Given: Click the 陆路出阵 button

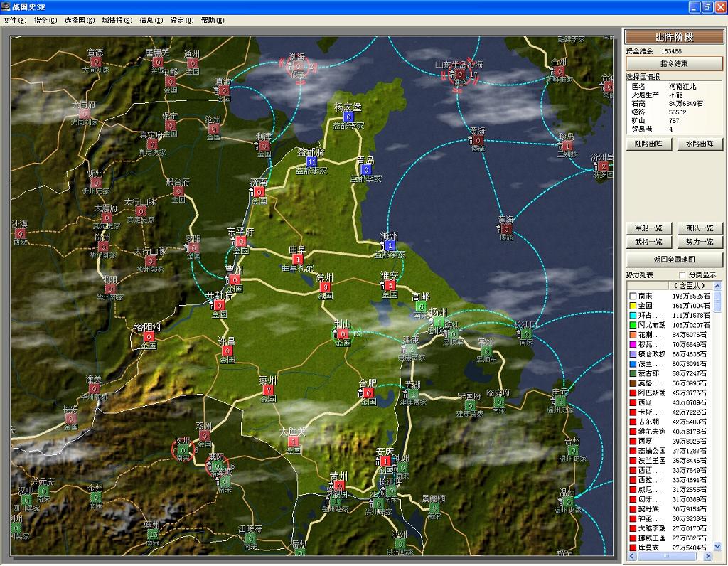Looking at the screenshot, I should point(648,144).
